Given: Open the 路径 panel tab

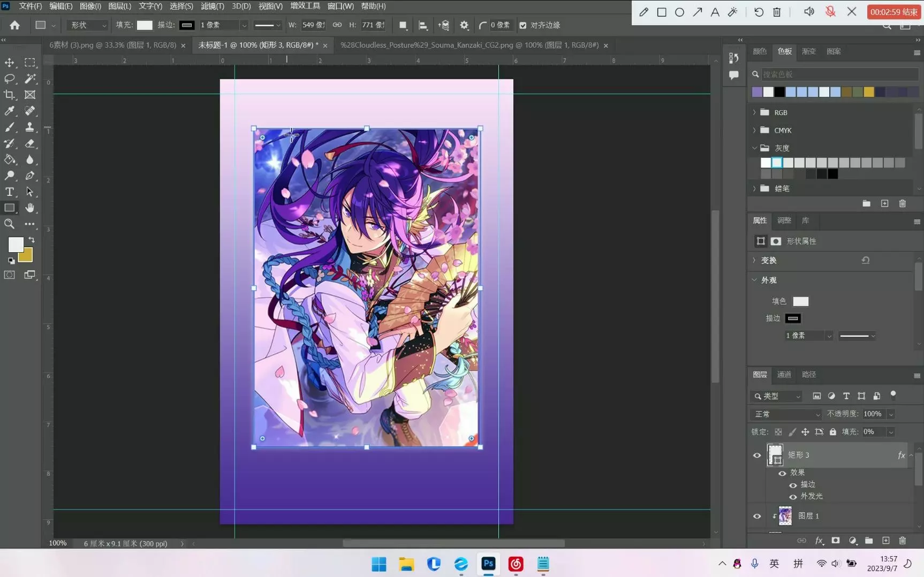Looking at the screenshot, I should [x=809, y=375].
